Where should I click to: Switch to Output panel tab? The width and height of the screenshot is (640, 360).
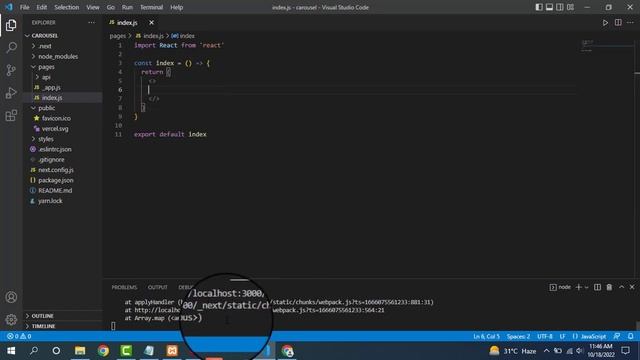pos(158,287)
